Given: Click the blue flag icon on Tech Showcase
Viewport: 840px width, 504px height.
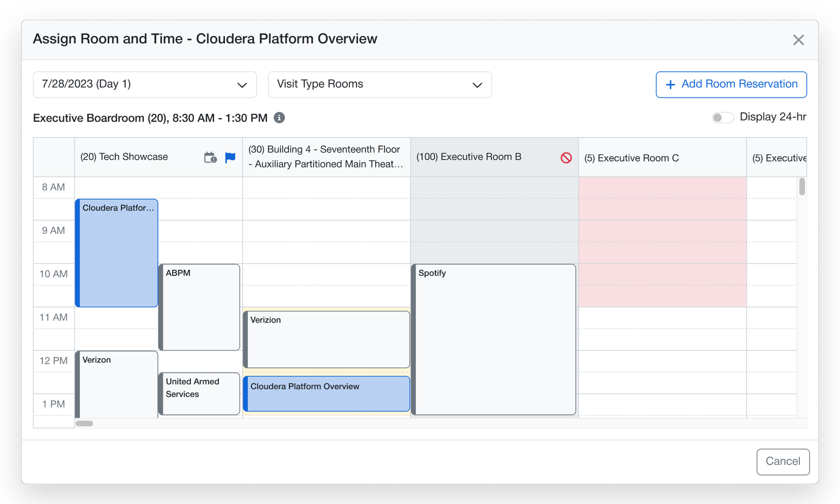Looking at the screenshot, I should pos(230,158).
